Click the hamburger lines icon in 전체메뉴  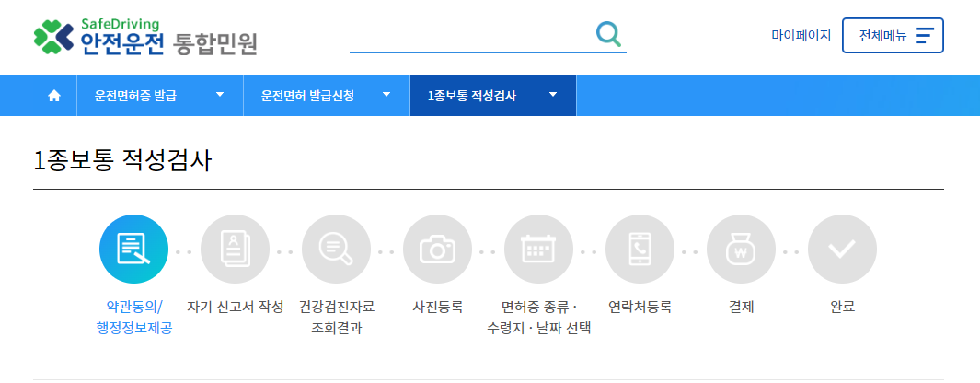click(925, 36)
